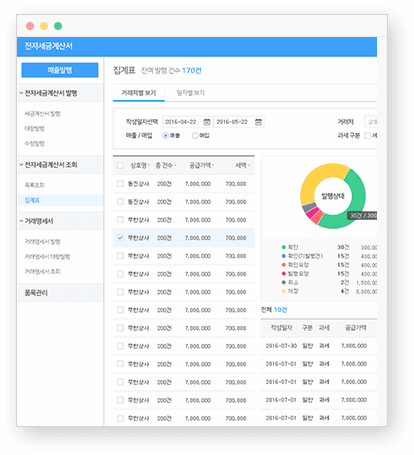
Task: Click the 2016-04-22 start date field
Action: click(187, 122)
